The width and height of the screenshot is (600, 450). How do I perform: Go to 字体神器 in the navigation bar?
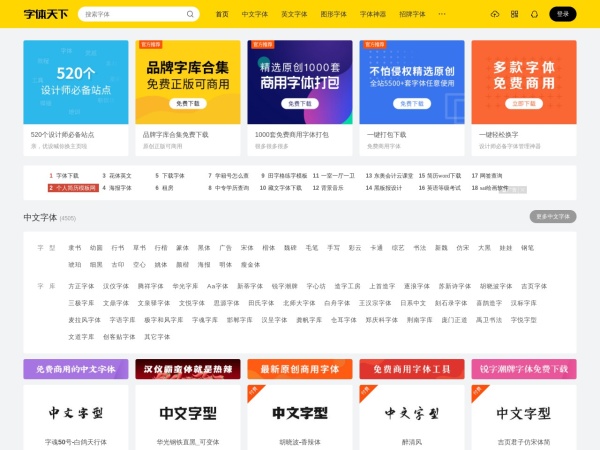coord(372,14)
